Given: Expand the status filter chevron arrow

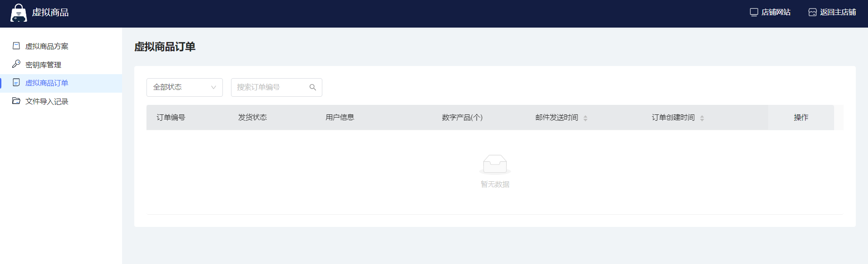Looking at the screenshot, I should [213, 87].
